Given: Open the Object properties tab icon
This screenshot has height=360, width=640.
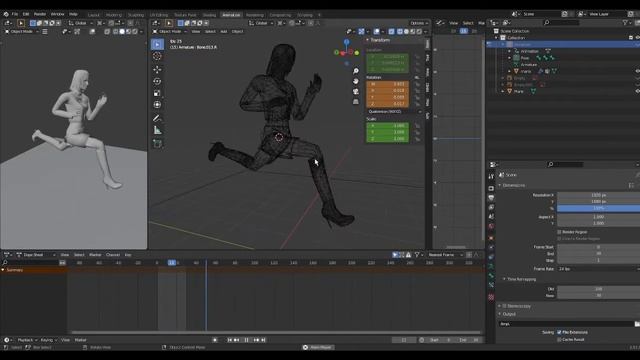Looking at the screenshot, I should [x=491, y=238].
